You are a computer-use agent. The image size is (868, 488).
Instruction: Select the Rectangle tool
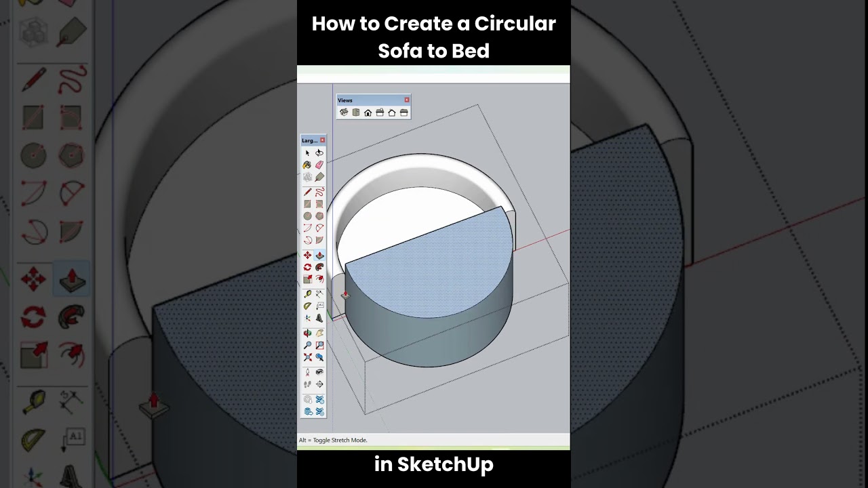click(x=307, y=204)
